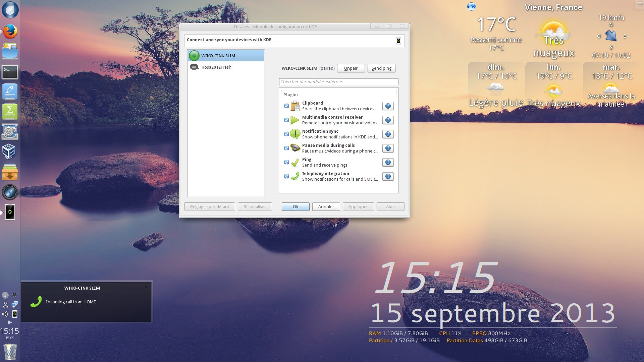Uncheck the Notification sync plugin
Screen dimensions: 644x362
[286, 134]
